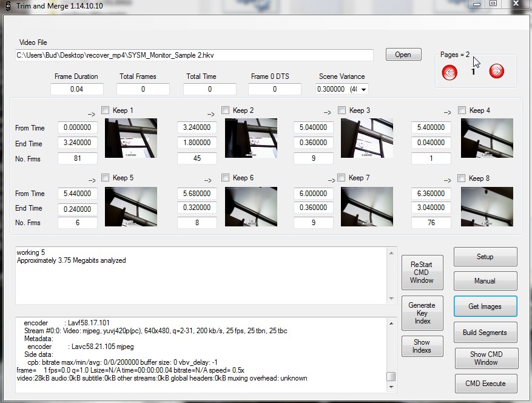Select the Keep 4 segment thumbnail
The image size is (532, 403).
tap(487, 138)
